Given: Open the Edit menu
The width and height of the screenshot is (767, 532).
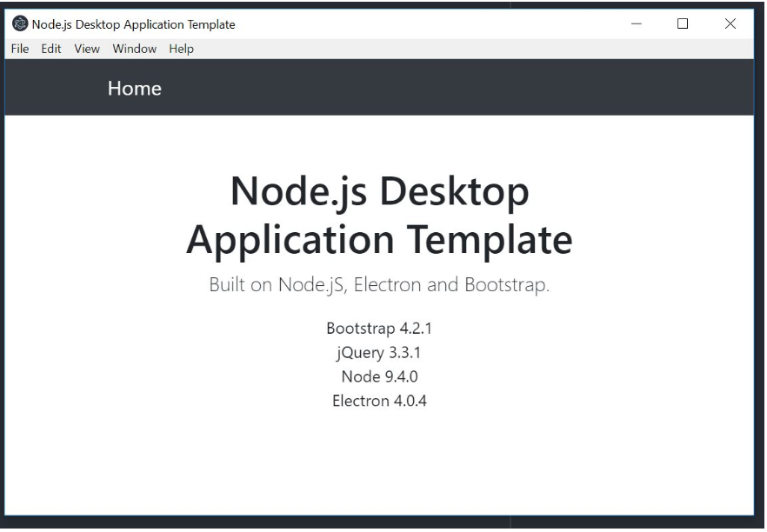Looking at the screenshot, I should pos(50,49).
